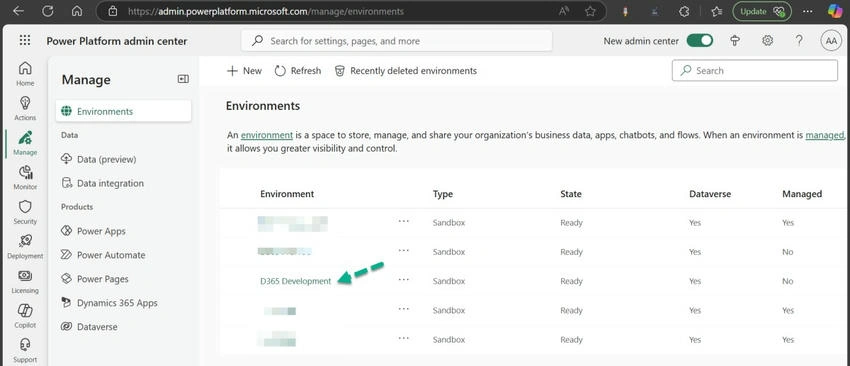Image resolution: width=850 pixels, height=366 pixels.
Task: Click Refresh in command bar
Action: (x=298, y=70)
